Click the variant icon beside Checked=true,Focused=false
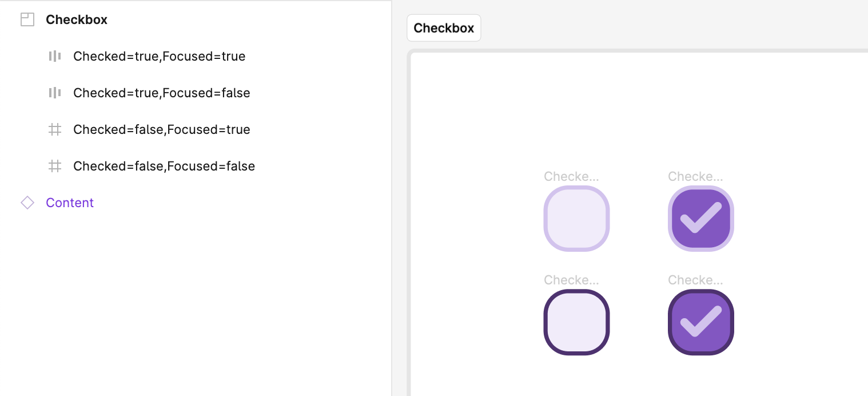 coord(54,93)
